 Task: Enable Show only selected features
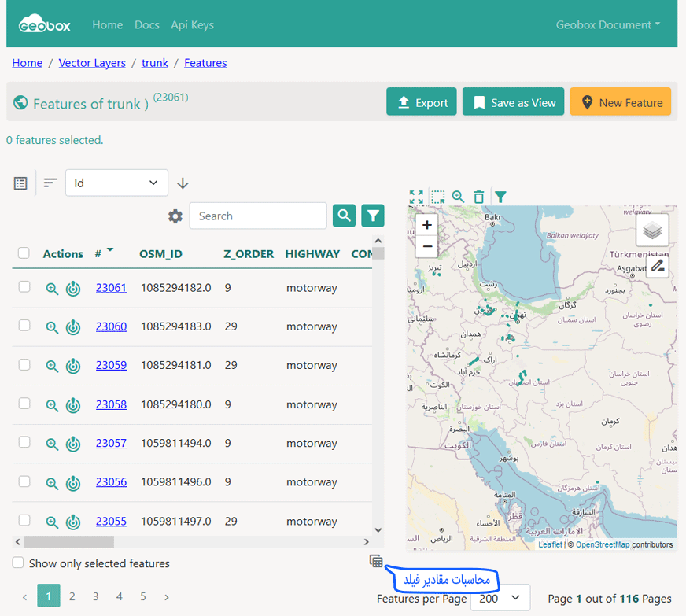click(x=18, y=563)
